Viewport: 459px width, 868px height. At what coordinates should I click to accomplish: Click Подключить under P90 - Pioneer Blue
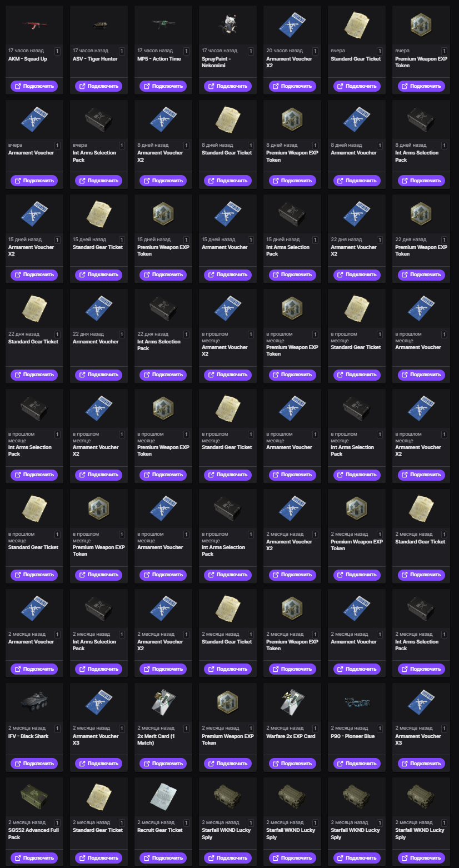coord(357,764)
